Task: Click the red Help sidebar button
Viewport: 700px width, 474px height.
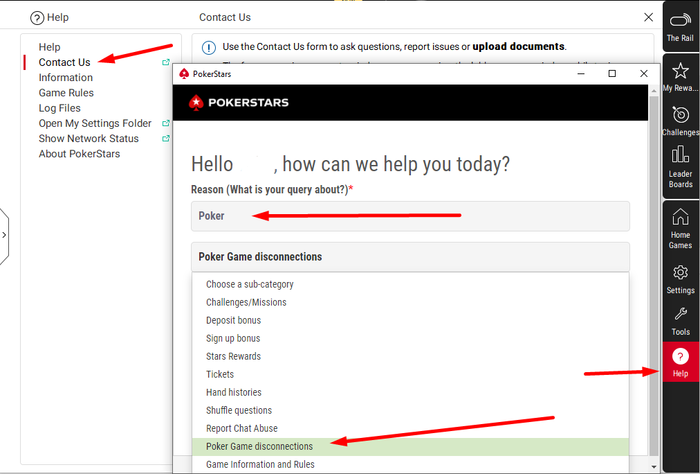Action: pyautogui.click(x=680, y=362)
